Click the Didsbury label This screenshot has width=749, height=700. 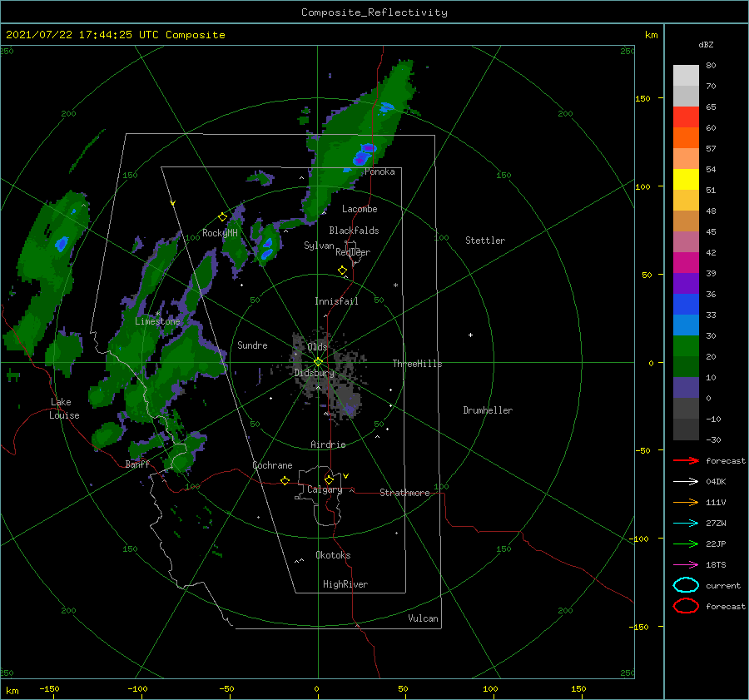pyautogui.click(x=315, y=373)
